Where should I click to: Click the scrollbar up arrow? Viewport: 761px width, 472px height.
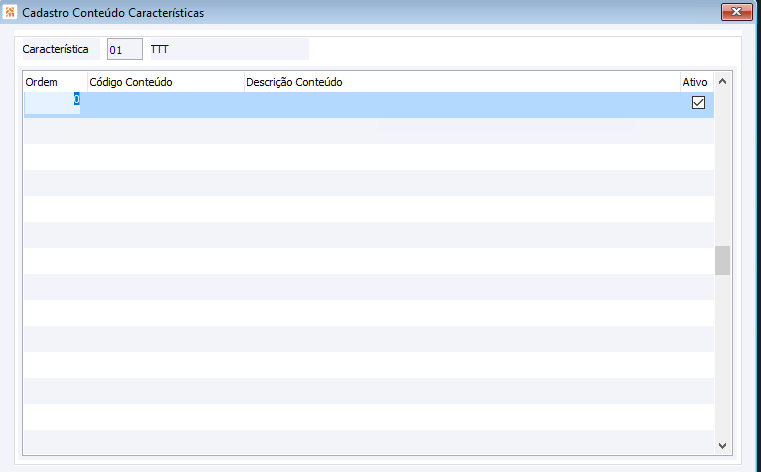pos(722,81)
